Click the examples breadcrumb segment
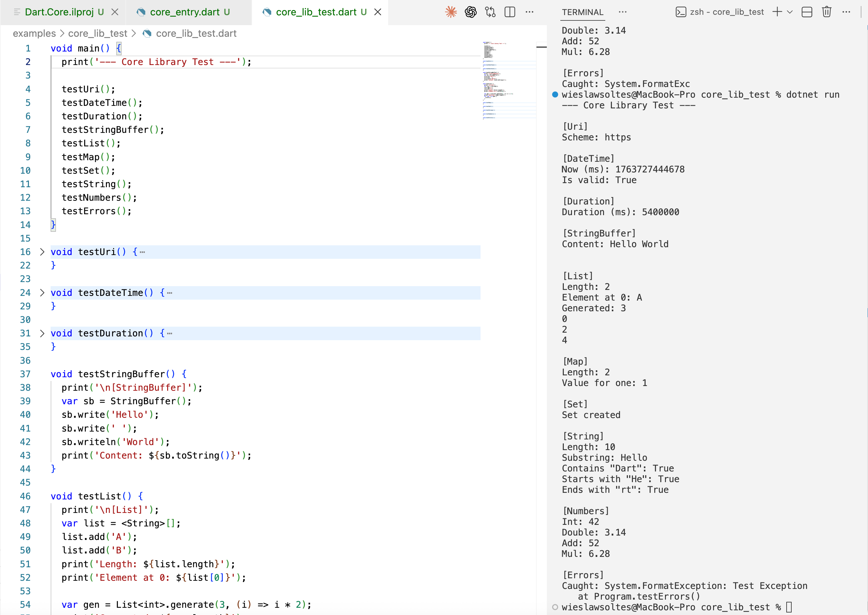 [34, 33]
